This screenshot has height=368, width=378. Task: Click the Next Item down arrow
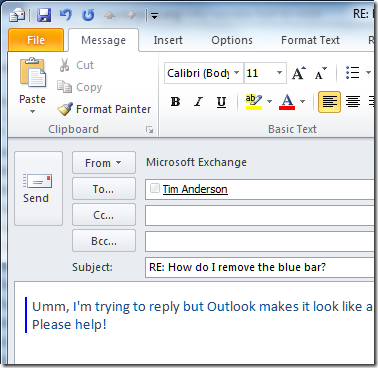pos(132,15)
